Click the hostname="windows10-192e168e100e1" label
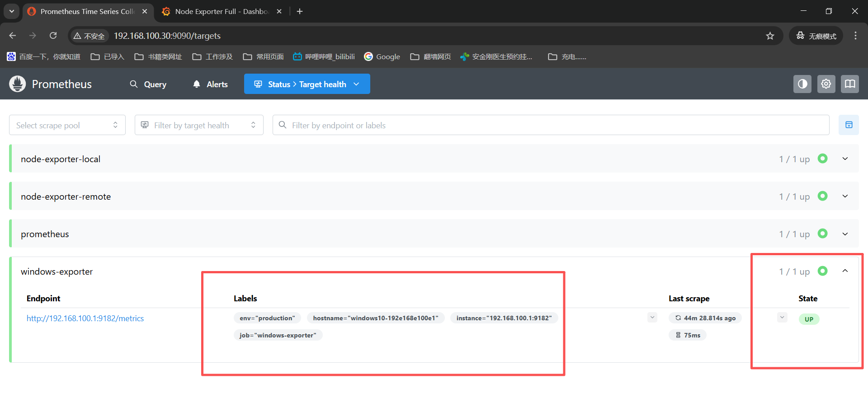This screenshot has width=868, height=393. 376,318
